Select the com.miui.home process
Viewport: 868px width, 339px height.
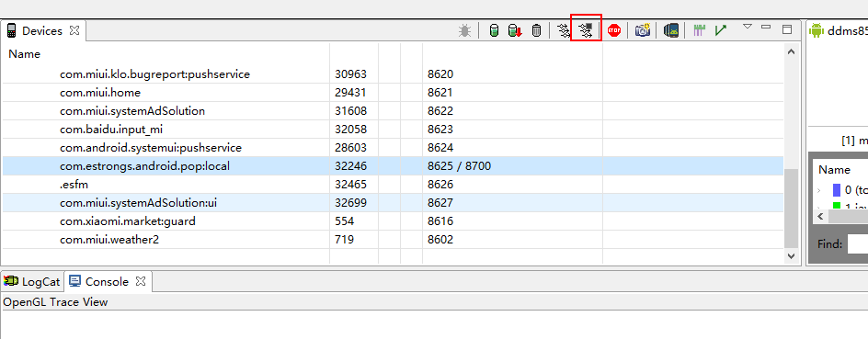100,93
